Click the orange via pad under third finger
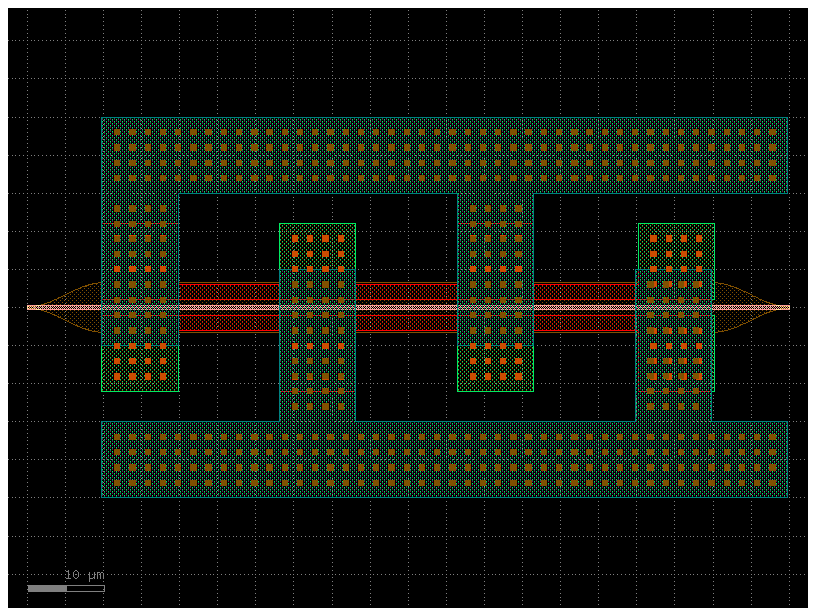The image size is (816, 616). (495, 368)
